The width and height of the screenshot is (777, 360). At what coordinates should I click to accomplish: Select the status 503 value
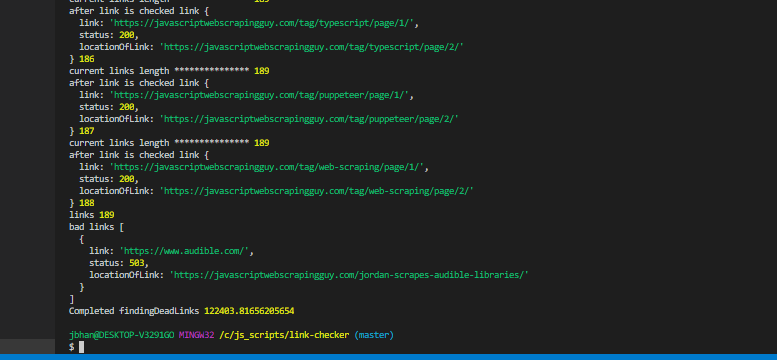pyautogui.click(x=136, y=263)
